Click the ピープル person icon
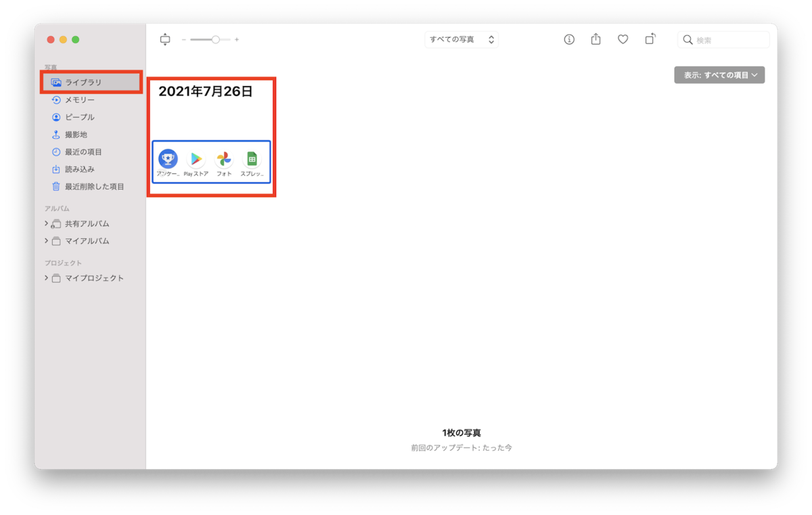Screen dimensions: 812x515 [56, 117]
